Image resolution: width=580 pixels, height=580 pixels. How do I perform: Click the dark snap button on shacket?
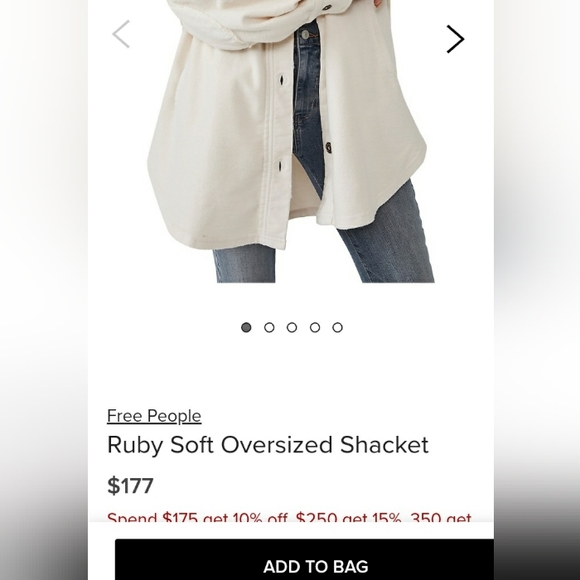point(328,147)
